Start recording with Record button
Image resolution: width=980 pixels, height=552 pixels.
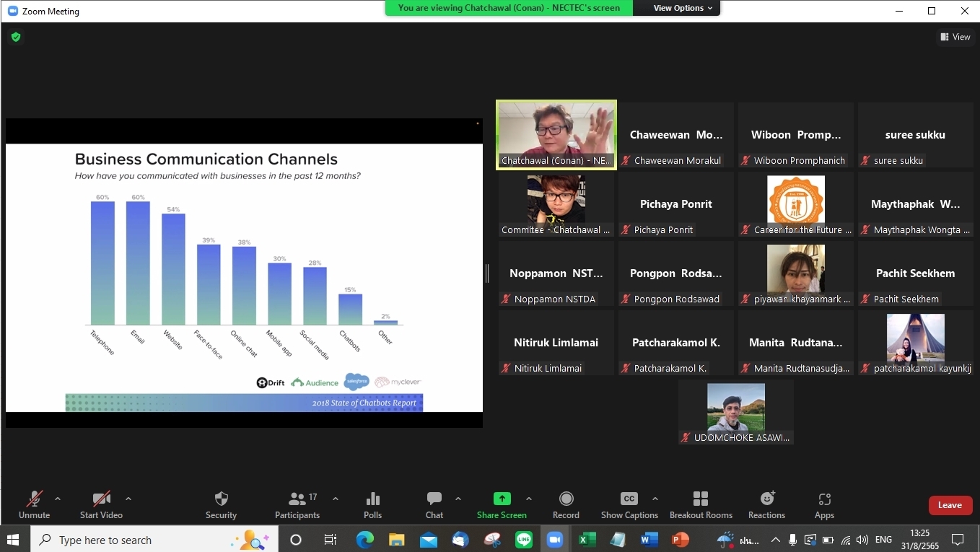566,504
